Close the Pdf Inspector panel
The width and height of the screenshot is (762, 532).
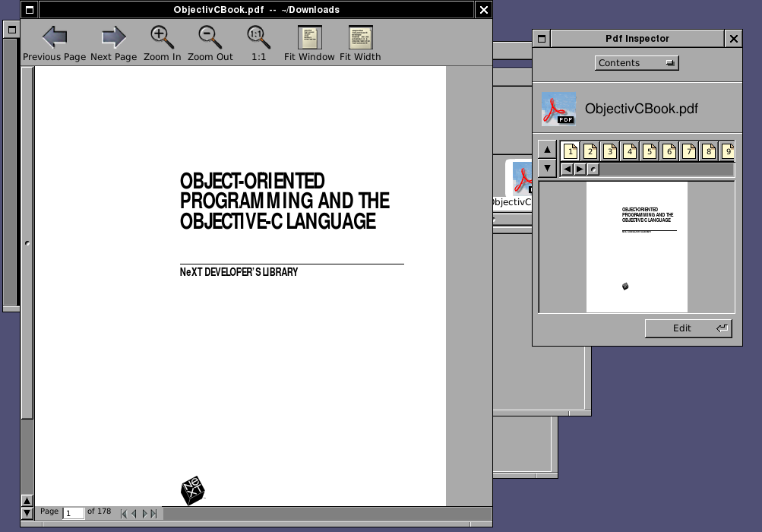click(733, 39)
